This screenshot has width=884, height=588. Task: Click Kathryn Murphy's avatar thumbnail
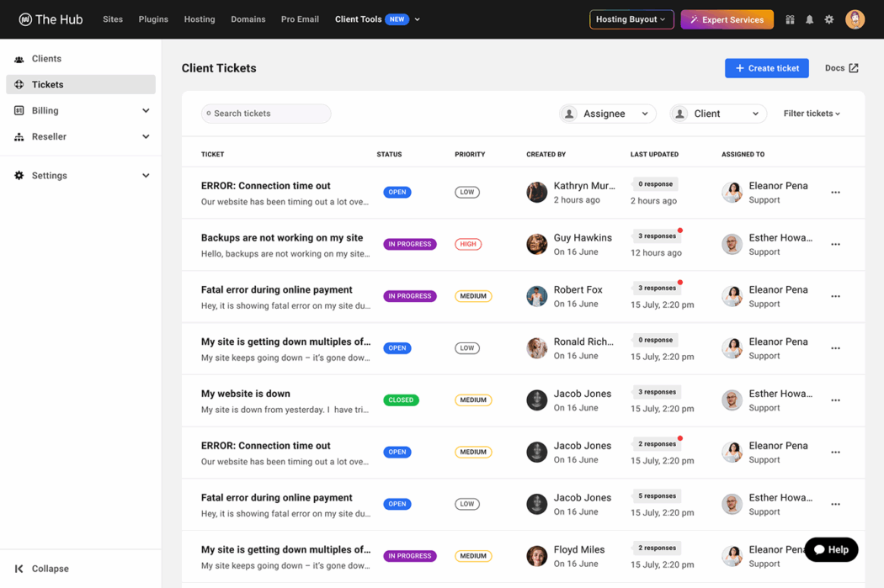click(x=536, y=192)
